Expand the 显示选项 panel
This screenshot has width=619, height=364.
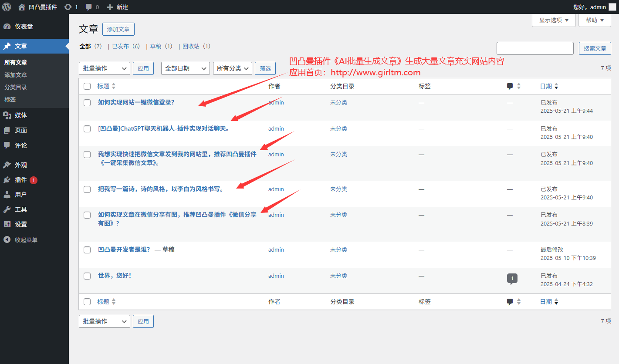554,20
